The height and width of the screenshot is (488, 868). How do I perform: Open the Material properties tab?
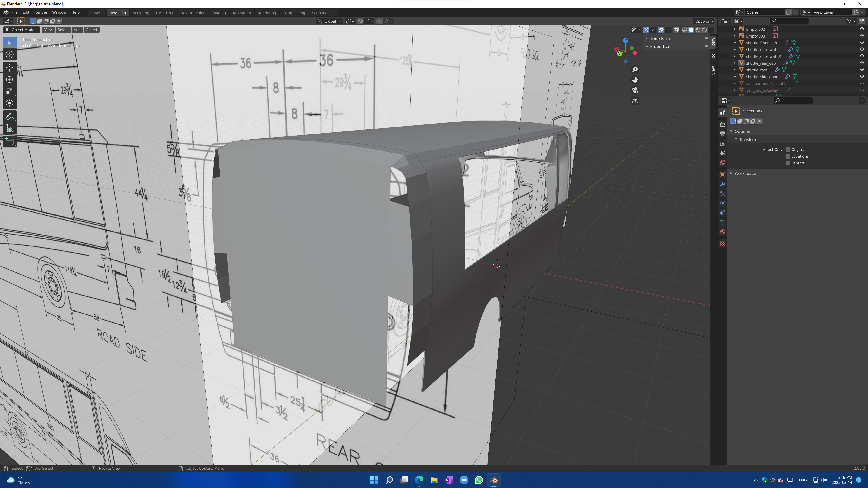click(722, 232)
